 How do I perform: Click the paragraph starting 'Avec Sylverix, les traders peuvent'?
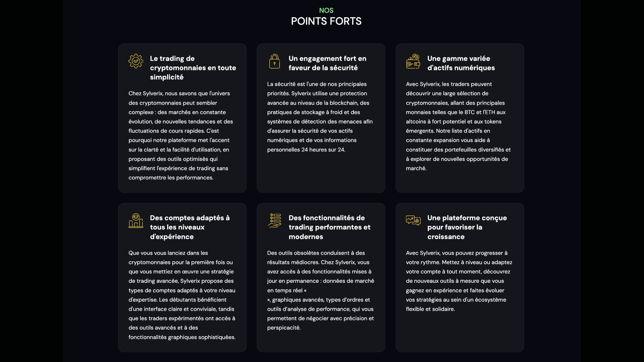pos(458,126)
